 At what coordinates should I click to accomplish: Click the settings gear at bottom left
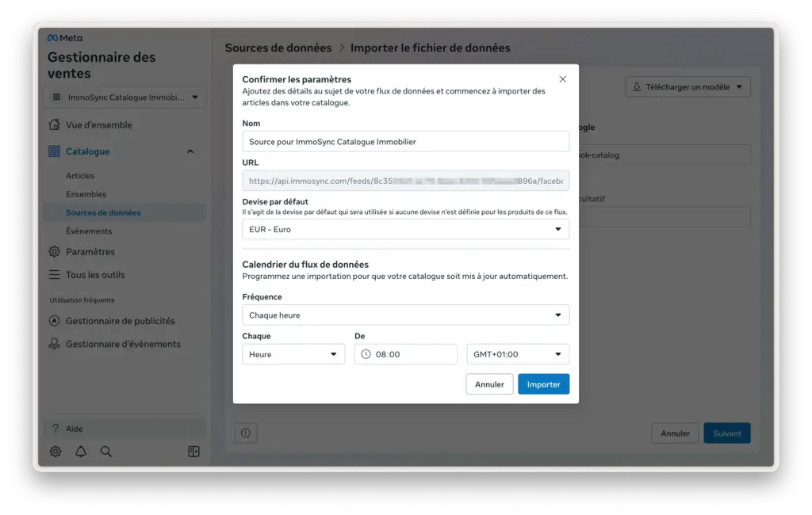(54, 451)
